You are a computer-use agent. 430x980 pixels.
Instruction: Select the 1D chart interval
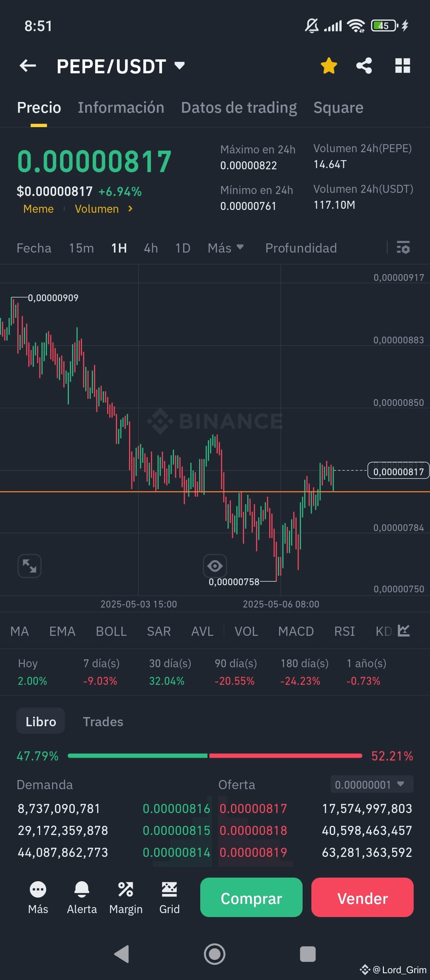coord(183,248)
